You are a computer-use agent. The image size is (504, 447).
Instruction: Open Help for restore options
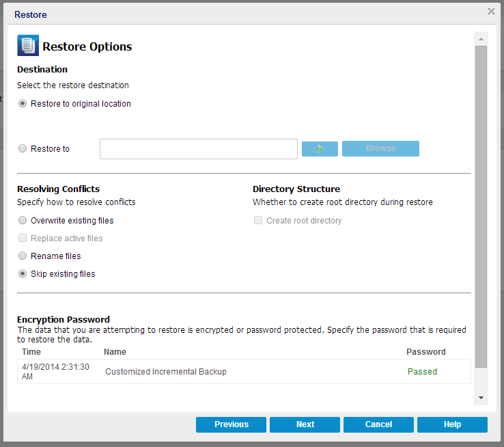click(x=452, y=424)
